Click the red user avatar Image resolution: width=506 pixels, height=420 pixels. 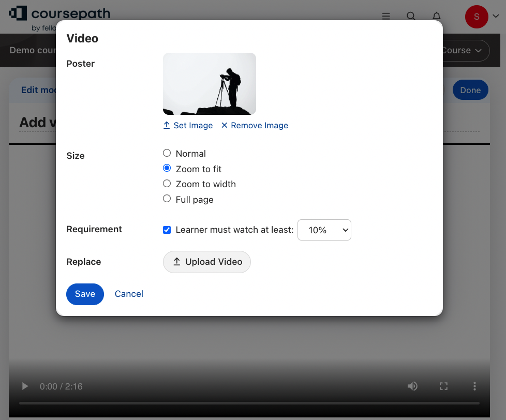click(x=477, y=17)
